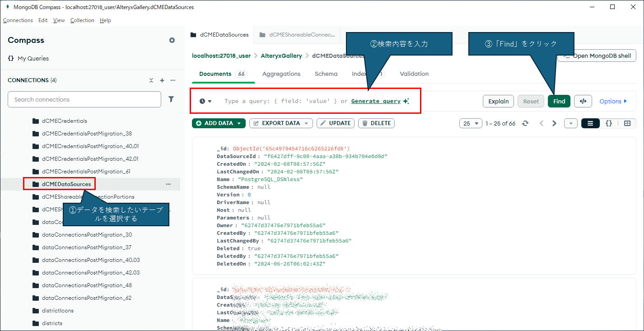
Task: Go to the previous page of documents
Action: pos(541,123)
